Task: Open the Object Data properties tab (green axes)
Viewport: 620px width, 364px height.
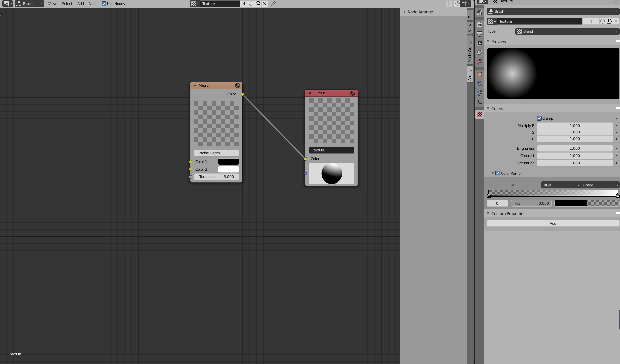Action: [480, 102]
